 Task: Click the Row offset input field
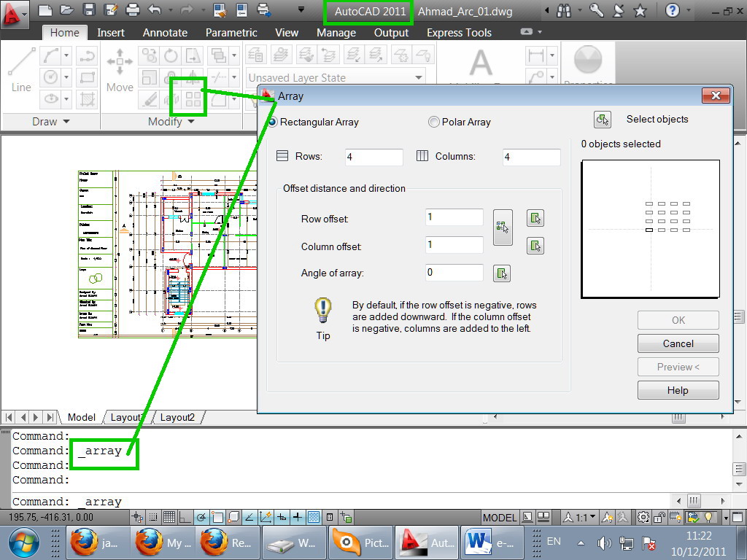coord(454,217)
